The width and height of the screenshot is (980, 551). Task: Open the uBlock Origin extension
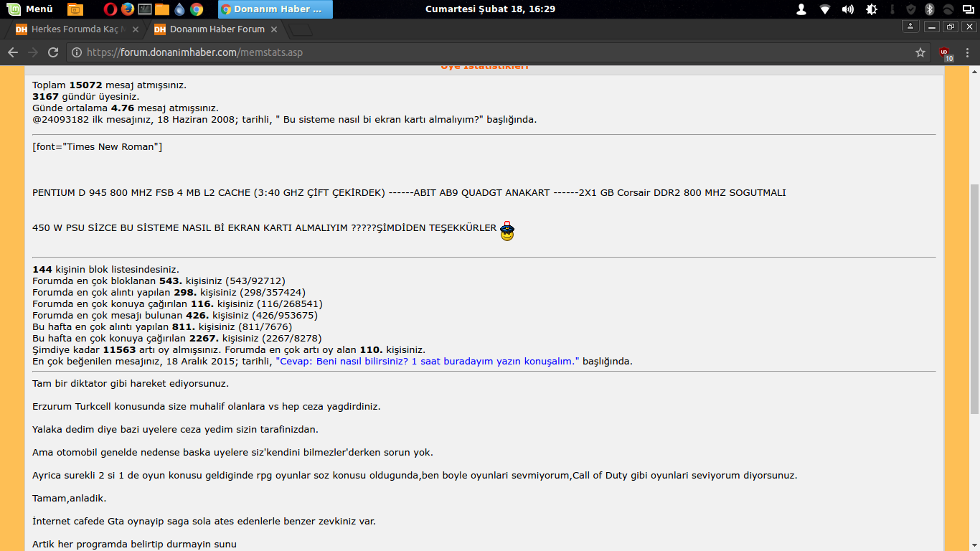pos(946,53)
